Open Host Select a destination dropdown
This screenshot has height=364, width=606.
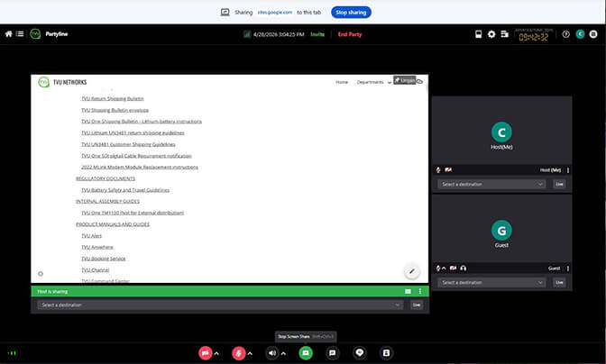(x=491, y=184)
